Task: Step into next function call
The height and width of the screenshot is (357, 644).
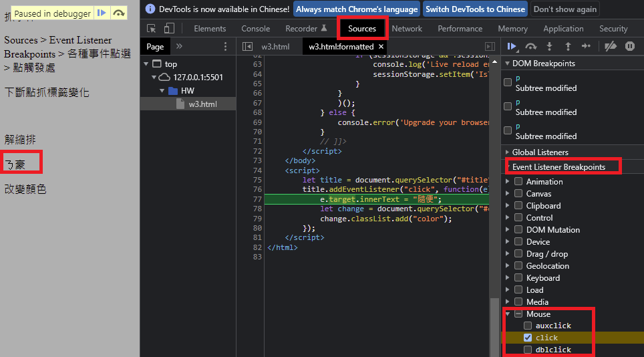Action: 549,46
